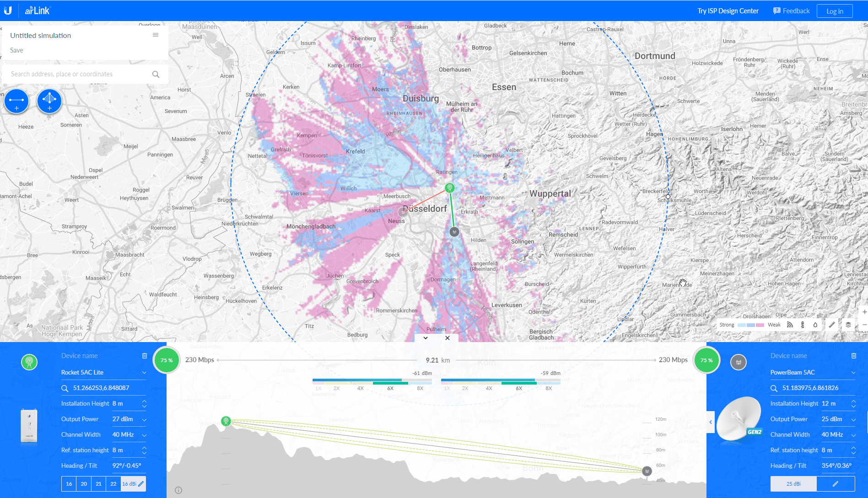
Task: Click the PowerBeam GEN2 dish thumbnail
Action: pos(740,420)
